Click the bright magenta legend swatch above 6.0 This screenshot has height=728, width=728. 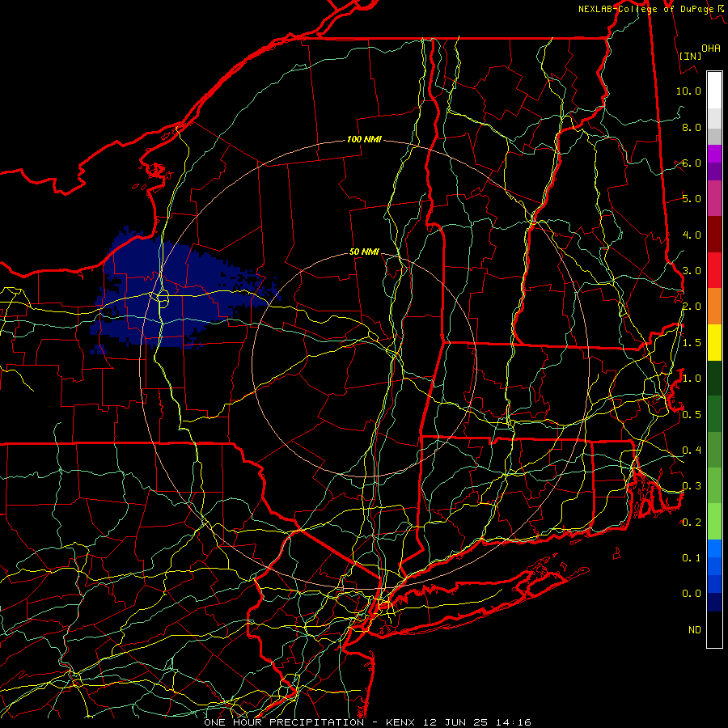(x=714, y=154)
